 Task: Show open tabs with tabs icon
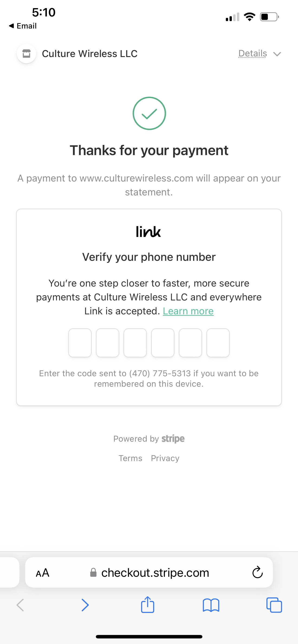point(274,605)
